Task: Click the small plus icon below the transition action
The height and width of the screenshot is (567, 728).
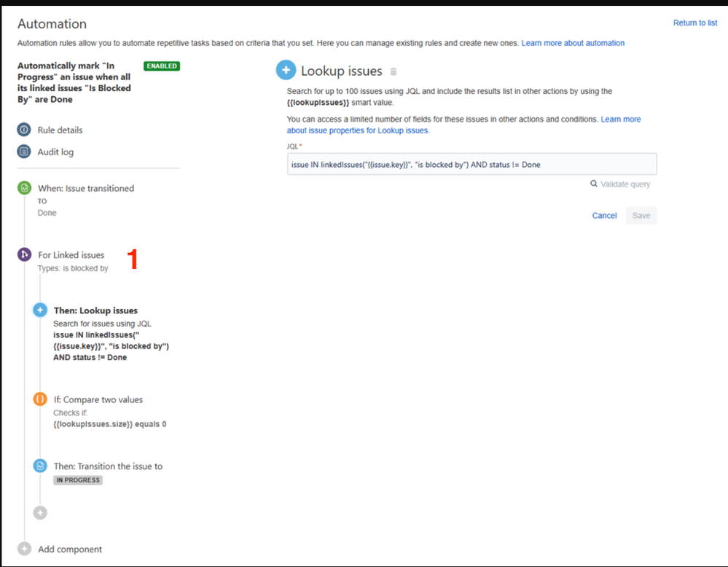Action: coord(40,512)
